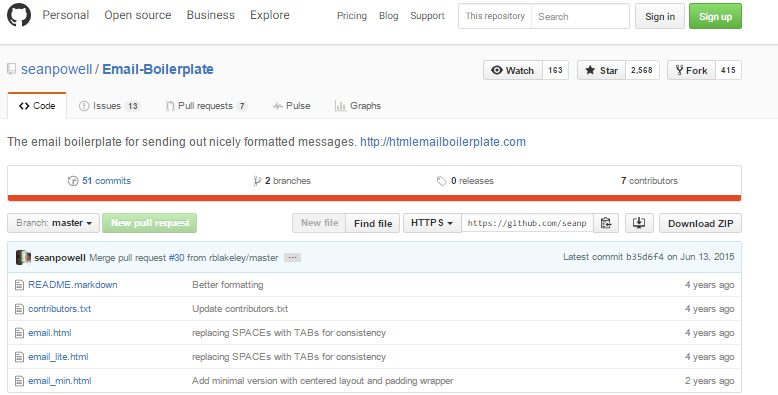Open the email_min.html file

[60, 381]
